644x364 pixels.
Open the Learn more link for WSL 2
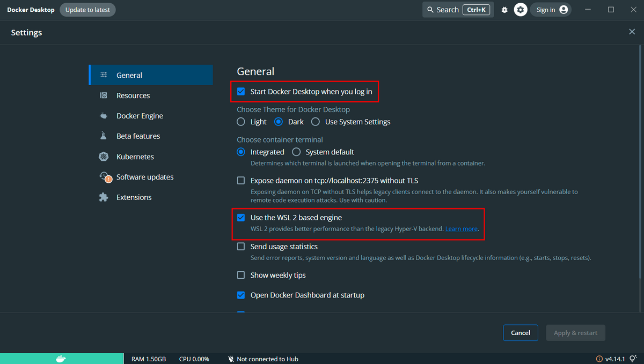point(461,229)
